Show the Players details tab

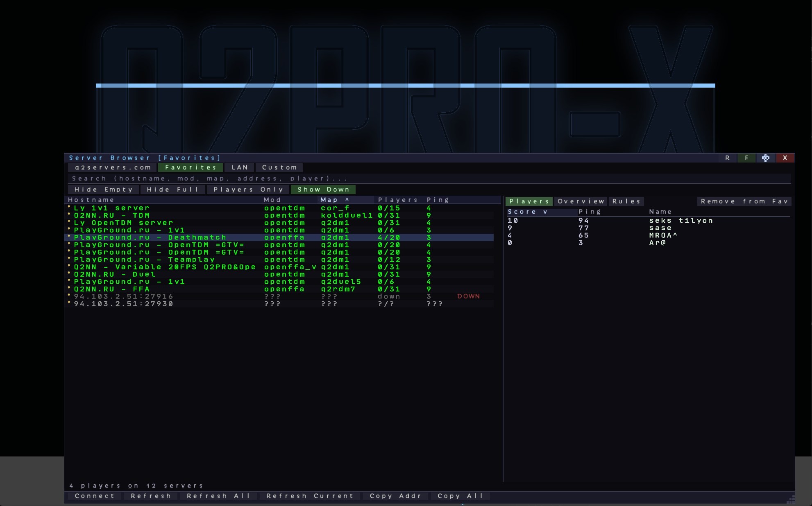coord(529,201)
